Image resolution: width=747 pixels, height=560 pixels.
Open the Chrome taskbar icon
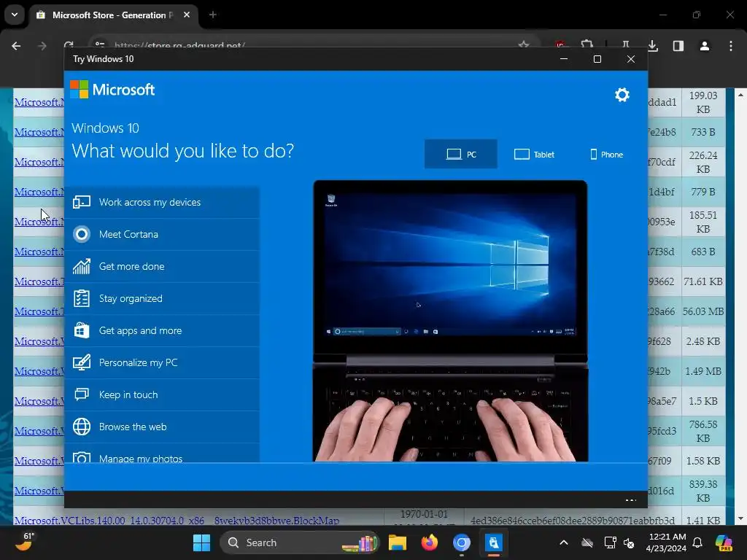tap(462, 542)
